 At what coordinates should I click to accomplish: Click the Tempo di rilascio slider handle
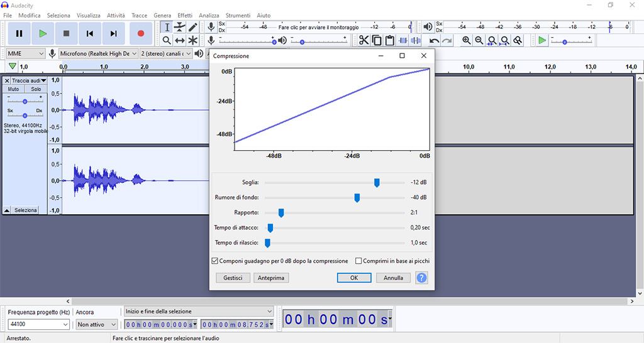(267, 243)
